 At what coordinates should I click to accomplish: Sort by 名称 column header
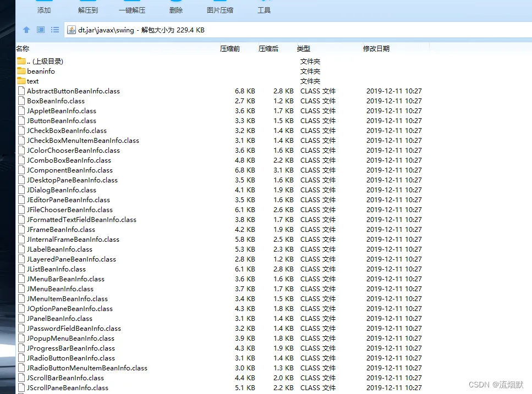pyautogui.click(x=23, y=49)
